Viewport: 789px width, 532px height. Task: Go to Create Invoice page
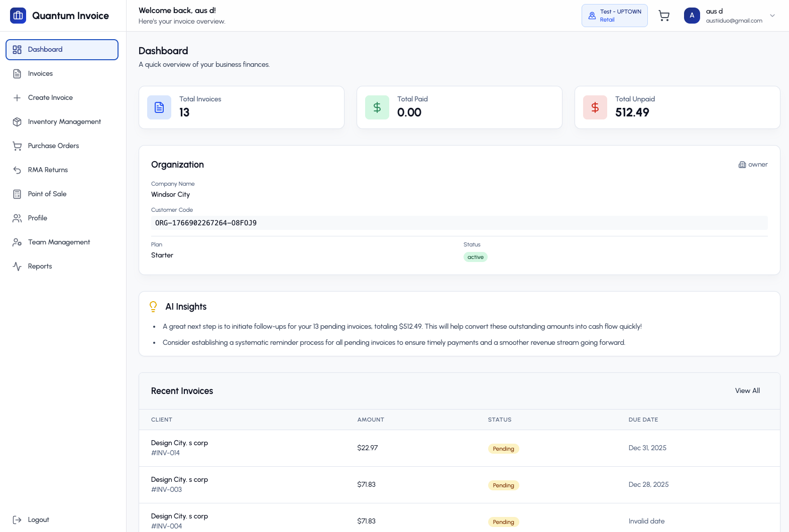50,98
